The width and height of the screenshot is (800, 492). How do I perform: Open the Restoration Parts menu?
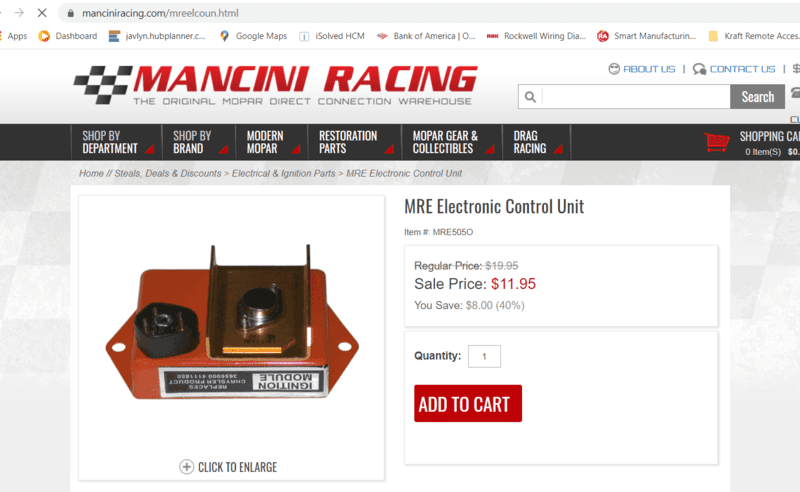tap(355, 142)
